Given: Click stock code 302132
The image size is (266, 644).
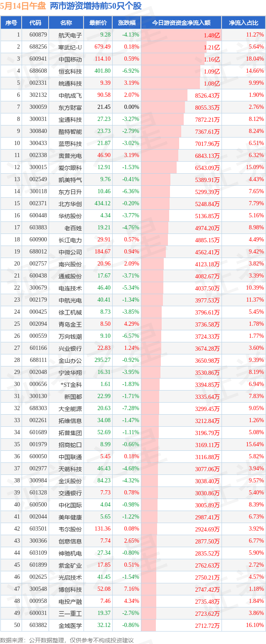Looking at the screenshot, I should pyautogui.click(x=38, y=95).
